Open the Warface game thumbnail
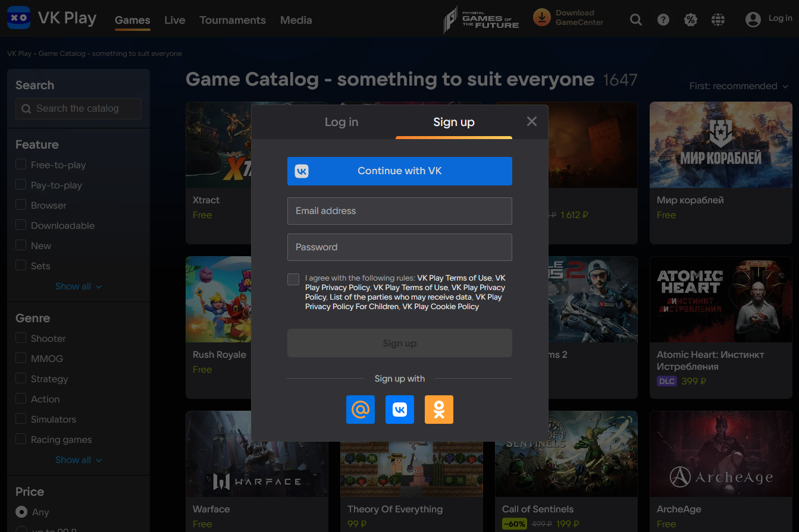The height and width of the screenshot is (532, 799). pos(257,470)
